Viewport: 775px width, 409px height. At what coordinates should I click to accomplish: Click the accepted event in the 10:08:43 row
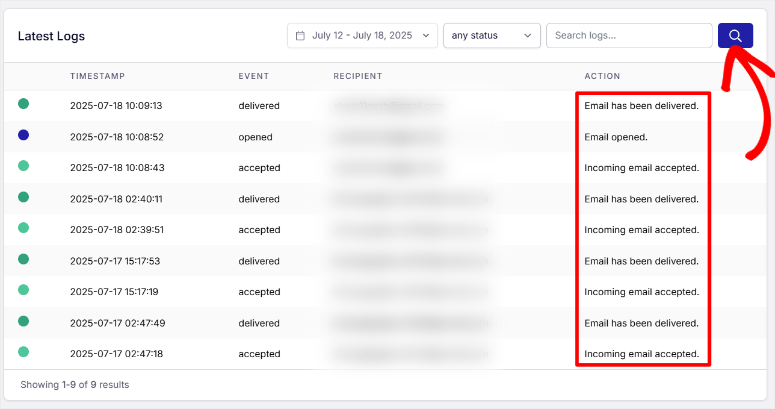tap(259, 168)
